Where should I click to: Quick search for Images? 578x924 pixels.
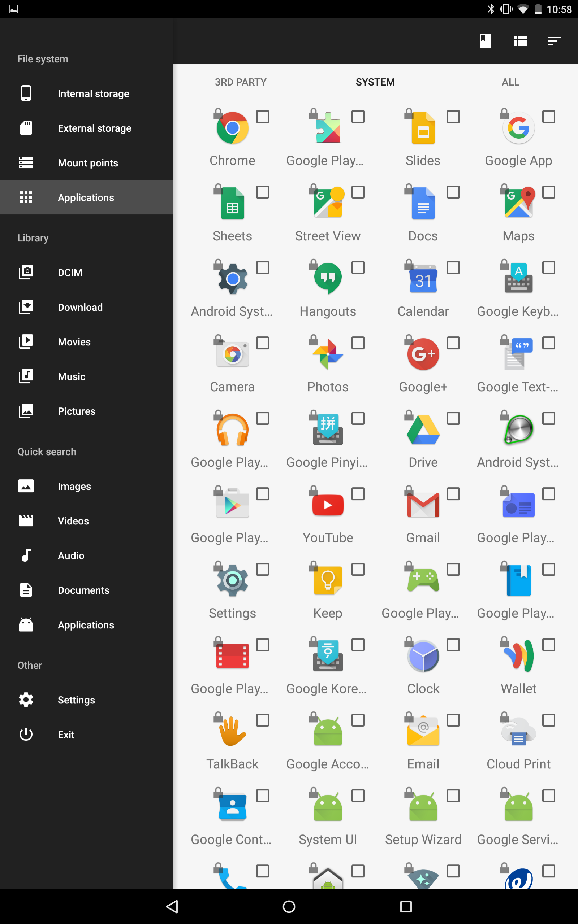point(87,486)
